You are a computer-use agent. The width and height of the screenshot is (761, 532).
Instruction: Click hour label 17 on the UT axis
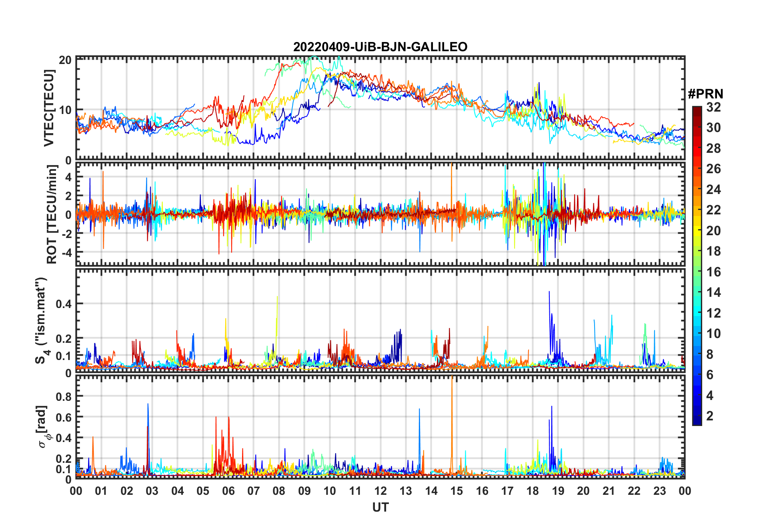(507, 491)
